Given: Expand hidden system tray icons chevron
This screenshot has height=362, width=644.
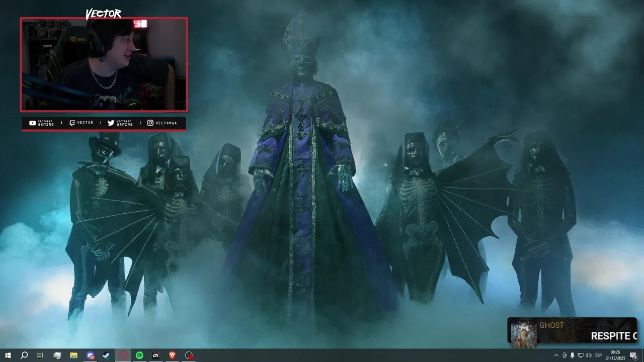Looking at the screenshot, I should (x=556, y=355).
